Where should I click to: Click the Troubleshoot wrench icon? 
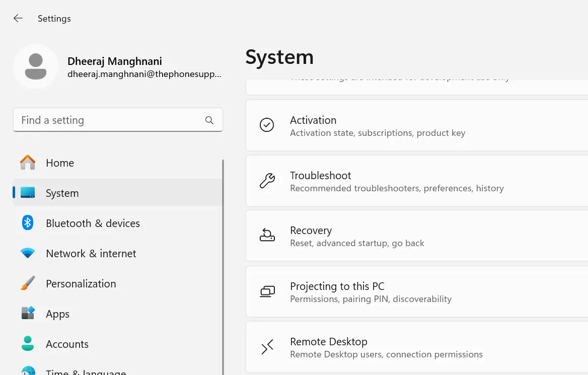click(267, 181)
